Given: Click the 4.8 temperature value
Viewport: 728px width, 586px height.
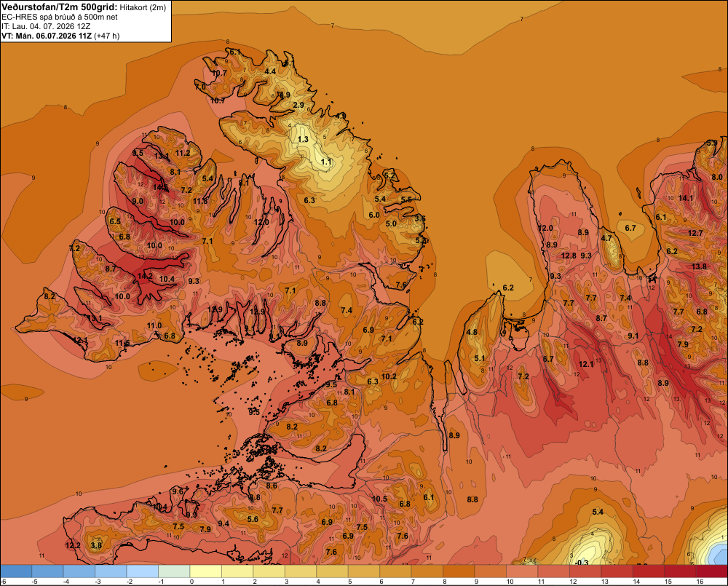Looking at the screenshot, I should click(472, 332).
